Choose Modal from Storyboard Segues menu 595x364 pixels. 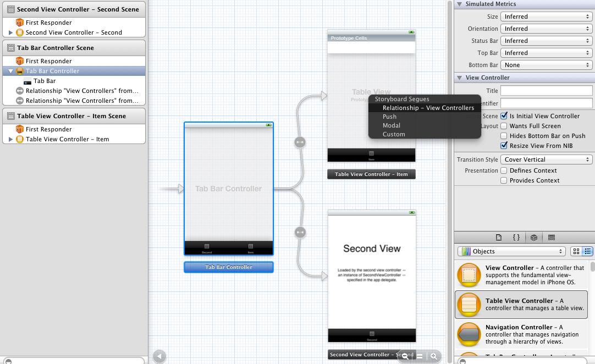tap(392, 125)
